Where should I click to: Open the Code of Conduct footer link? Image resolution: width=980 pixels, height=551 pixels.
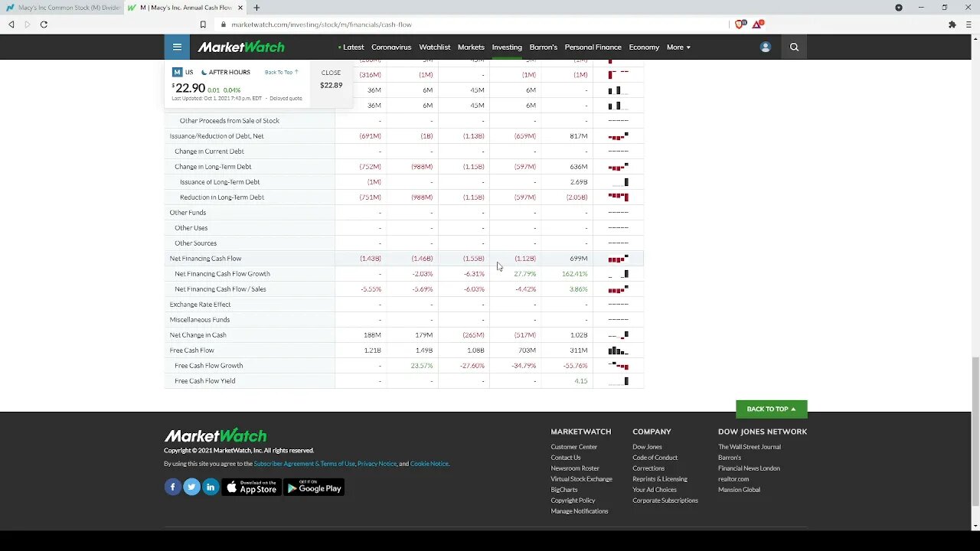[x=655, y=458]
